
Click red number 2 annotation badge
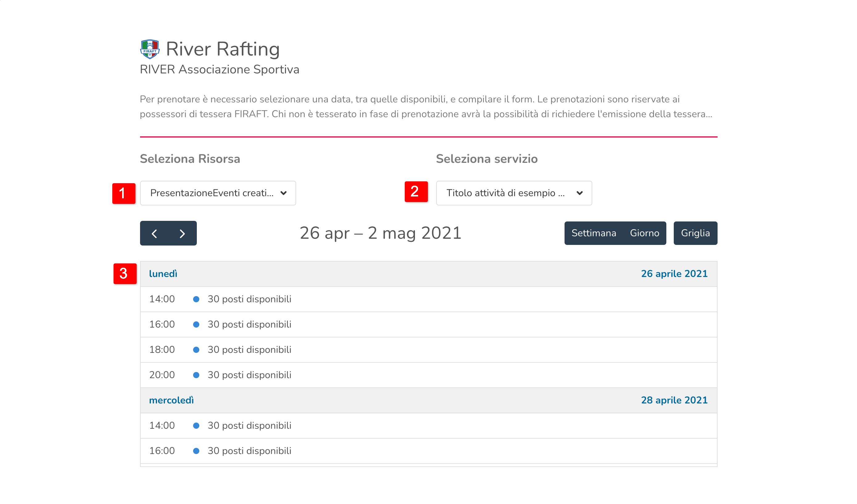click(416, 192)
